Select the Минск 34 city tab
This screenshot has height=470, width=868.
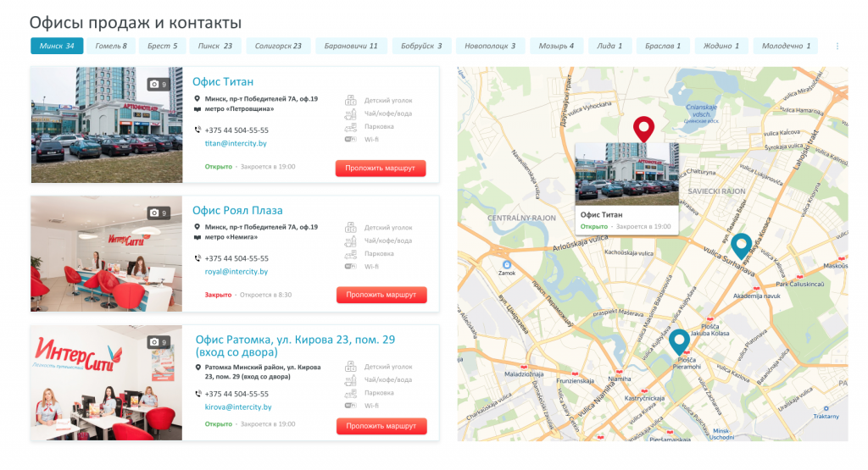57,46
